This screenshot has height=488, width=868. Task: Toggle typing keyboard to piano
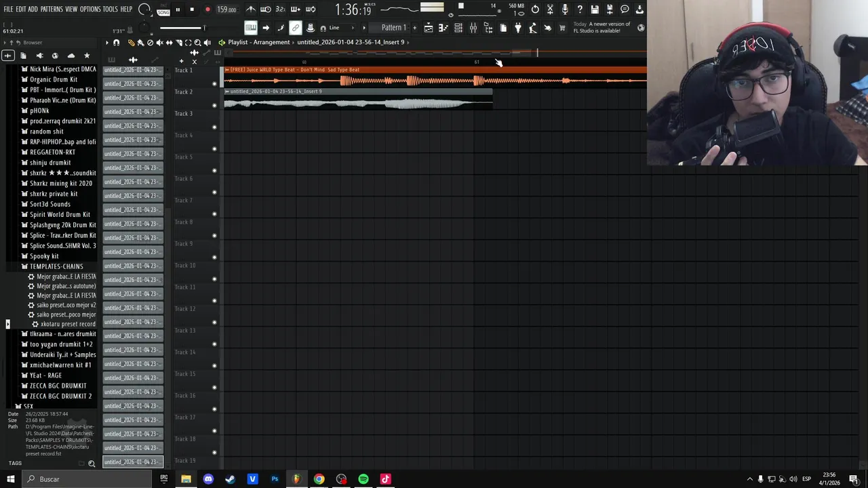pyautogui.click(x=251, y=28)
